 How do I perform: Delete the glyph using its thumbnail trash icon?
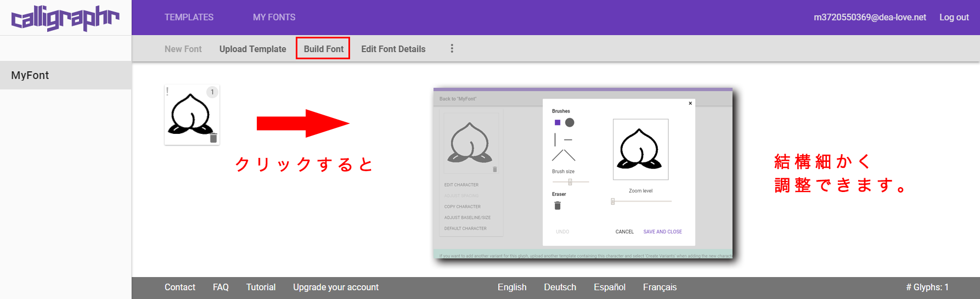coord(213,138)
